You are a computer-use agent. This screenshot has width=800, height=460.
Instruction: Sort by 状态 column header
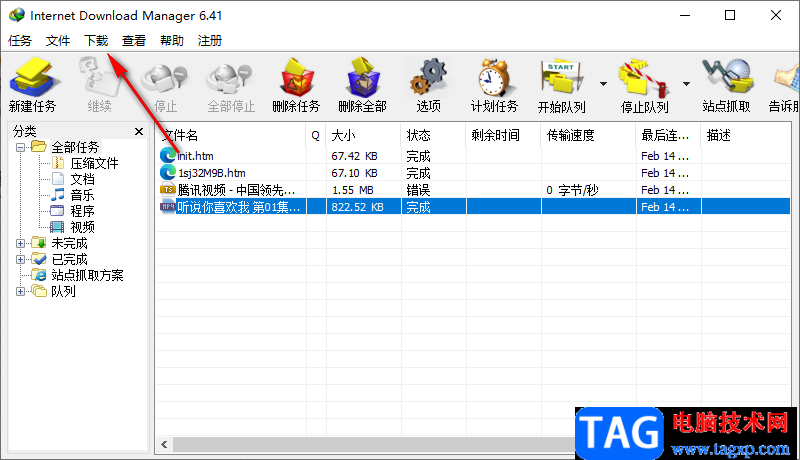(434, 136)
